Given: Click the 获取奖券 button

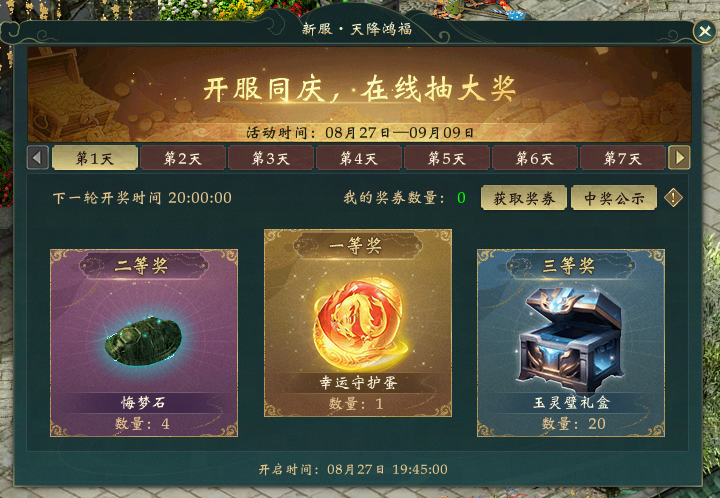Looking at the screenshot, I should click(524, 198).
